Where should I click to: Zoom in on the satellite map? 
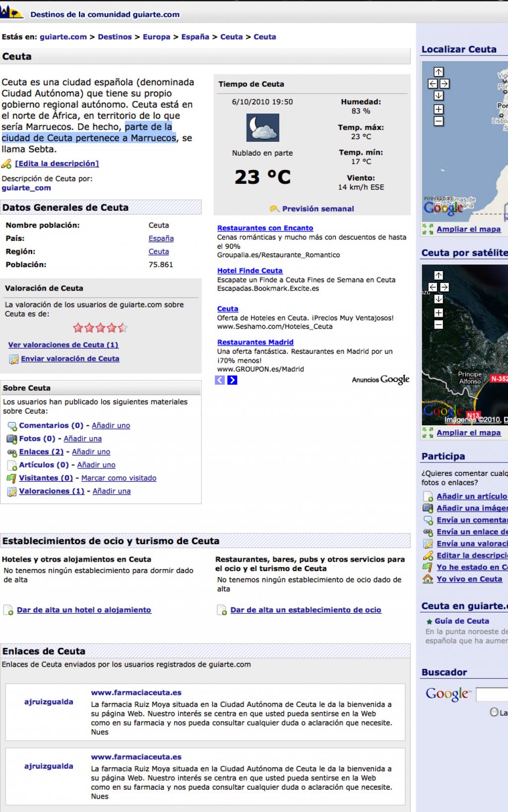439,313
